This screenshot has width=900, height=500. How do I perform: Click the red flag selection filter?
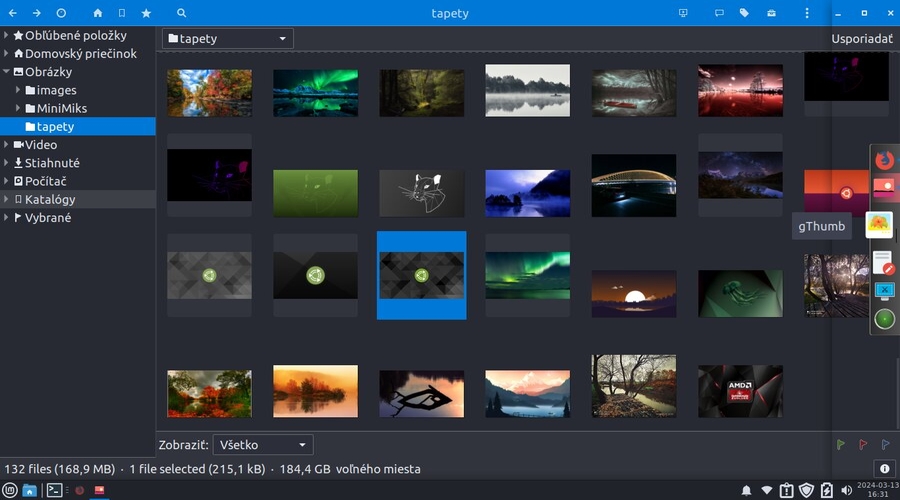(x=863, y=444)
